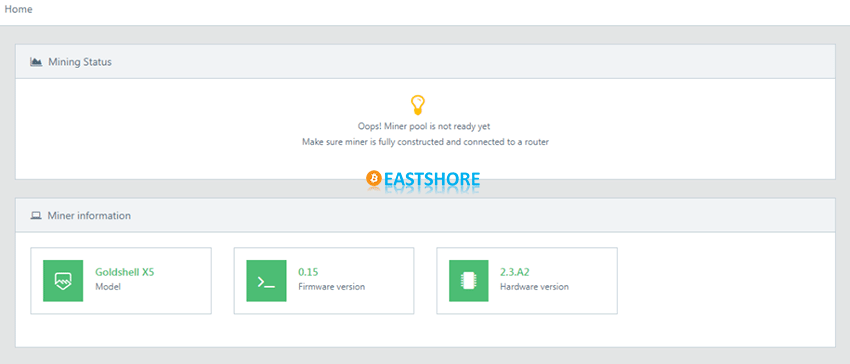Click the Mining Status panel header
Image resolution: width=850 pixels, height=364 pixels.
pos(425,62)
